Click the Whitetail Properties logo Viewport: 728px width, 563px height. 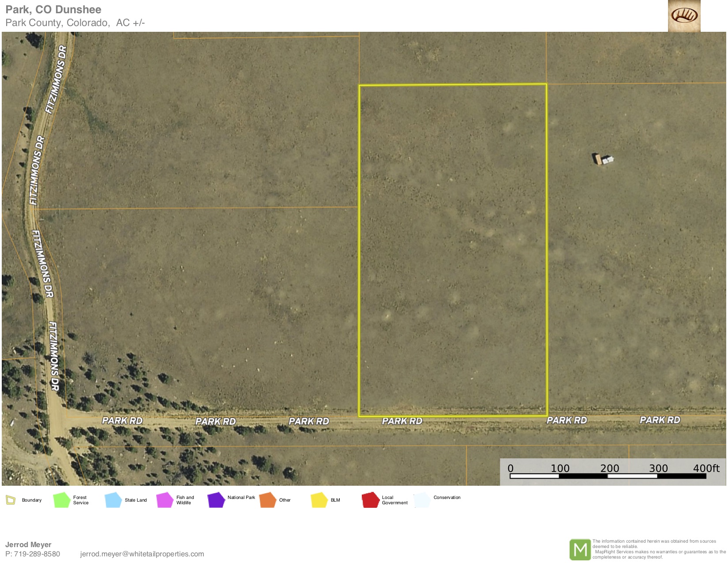[684, 16]
